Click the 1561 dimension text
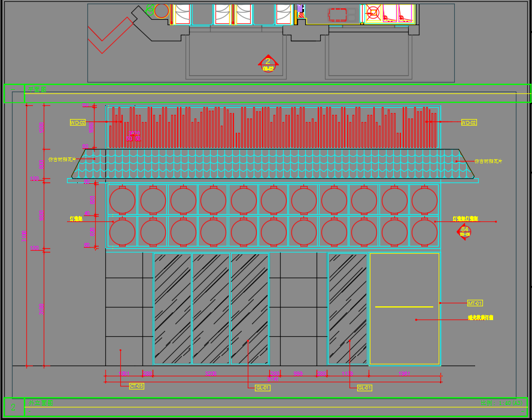 pos(404,373)
